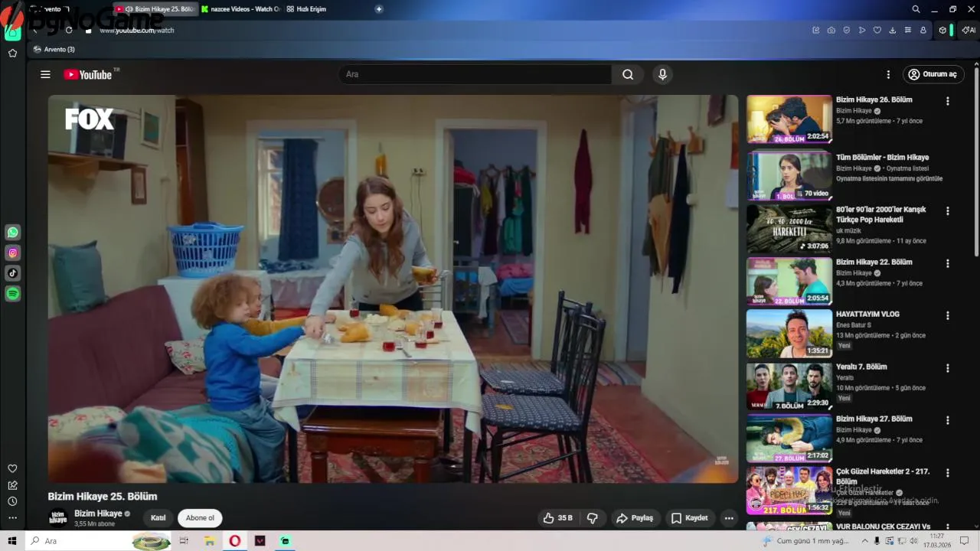Open YouTube settings three-dot menu near sign-in
980x551 pixels.
coord(888,74)
